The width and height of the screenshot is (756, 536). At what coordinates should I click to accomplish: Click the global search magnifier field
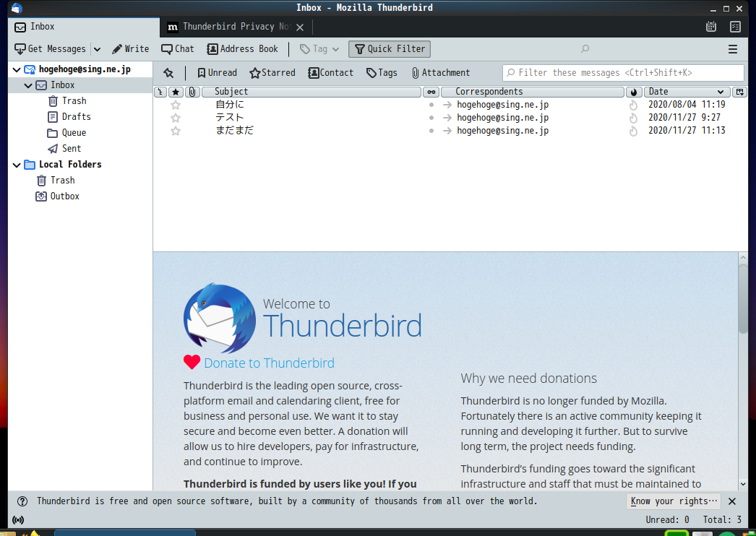pos(585,48)
